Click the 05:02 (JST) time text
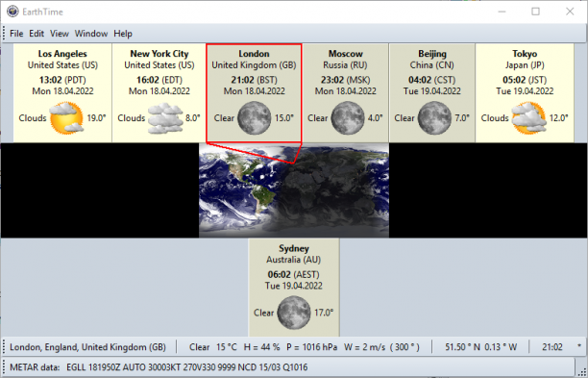The height and width of the screenshot is (378, 588). [x=525, y=80]
